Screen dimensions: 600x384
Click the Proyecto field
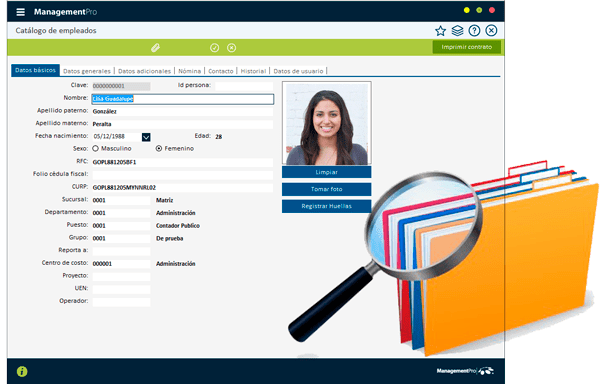pyautogui.click(x=121, y=276)
